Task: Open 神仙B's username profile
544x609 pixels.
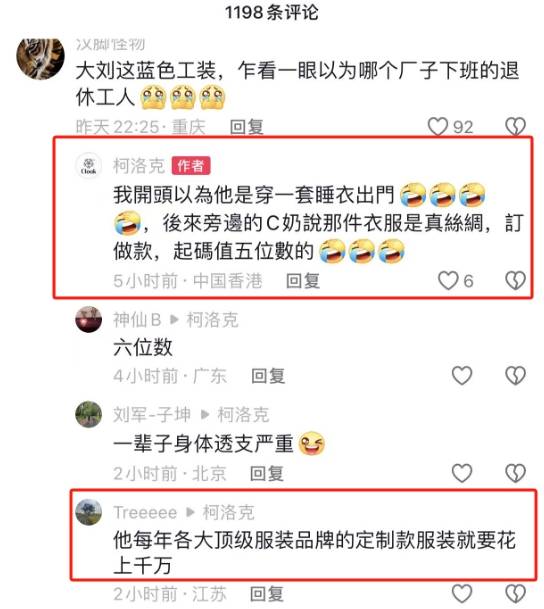Action: point(137,320)
